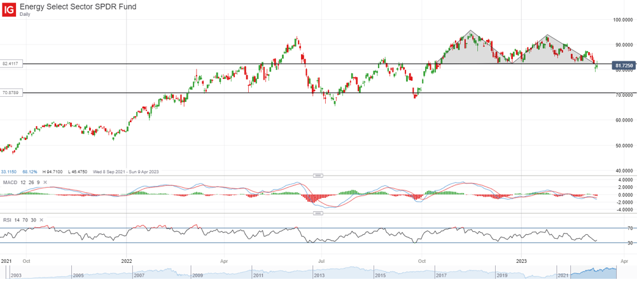
Task: Grab the resize handle above the MACD panel
Action: click(x=318, y=176)
